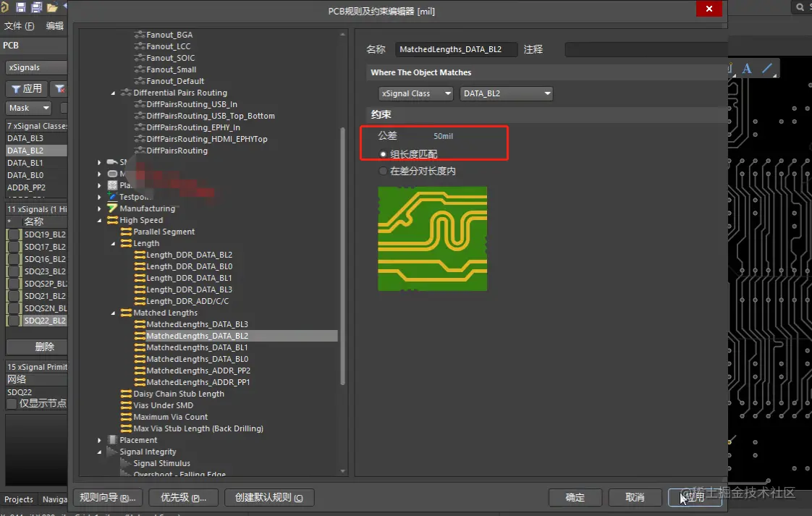Screen dimensions: 812x516
Task: Click the Fanout_BGA rule icon
Action: point(139,35)
